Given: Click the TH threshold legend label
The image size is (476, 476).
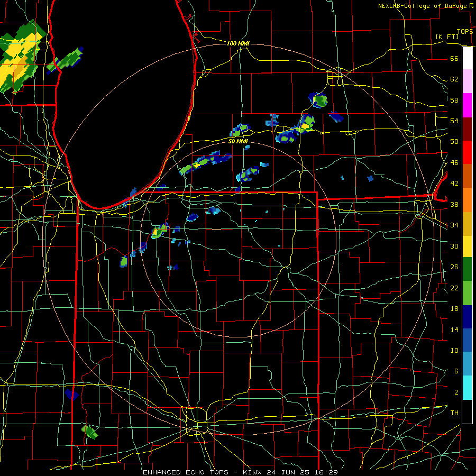Looking at the screenshot, I should (x=454, y=413).
